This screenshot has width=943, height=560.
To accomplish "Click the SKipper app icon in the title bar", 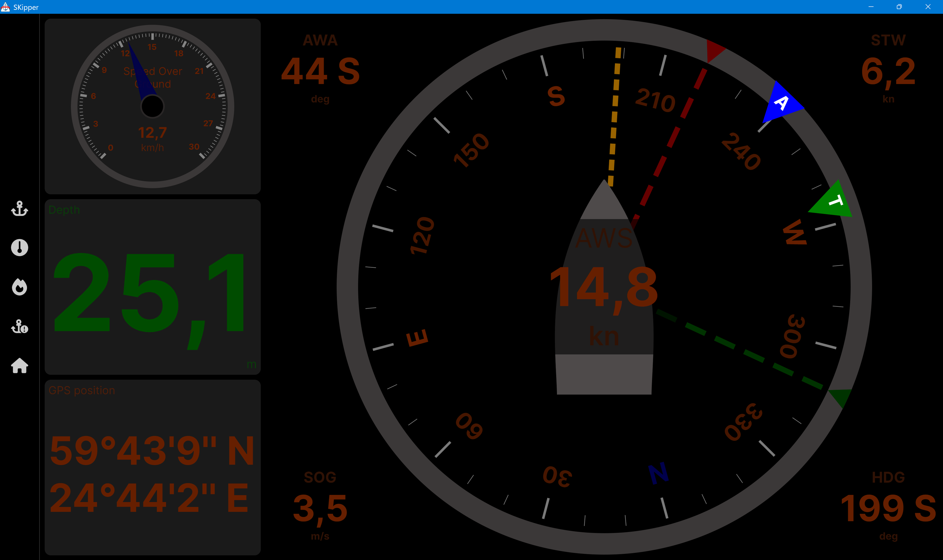I will [x=5, y=7].
